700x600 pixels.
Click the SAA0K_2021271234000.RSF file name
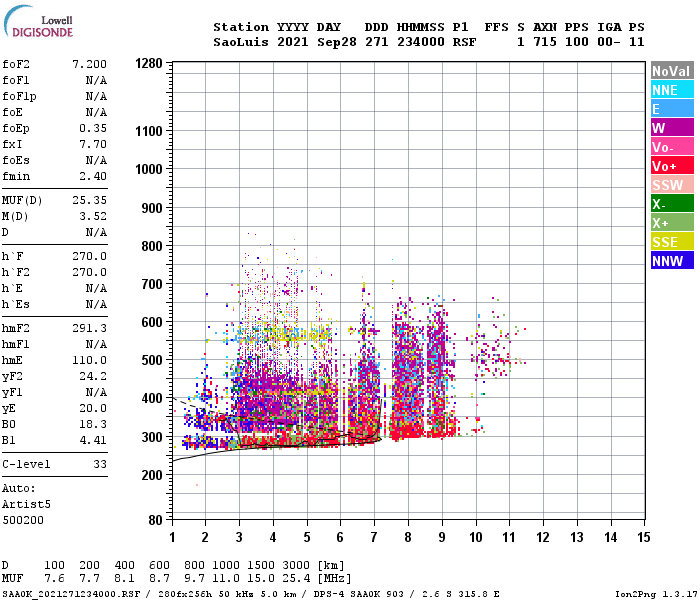click(x=71, y=594)
